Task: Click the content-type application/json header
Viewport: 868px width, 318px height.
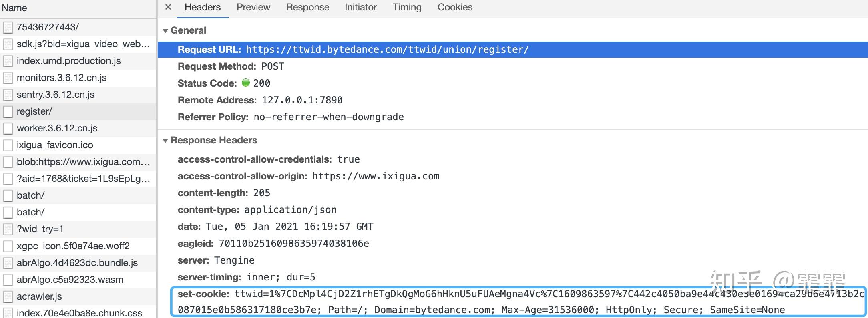Action: click(x=257, y=210)
